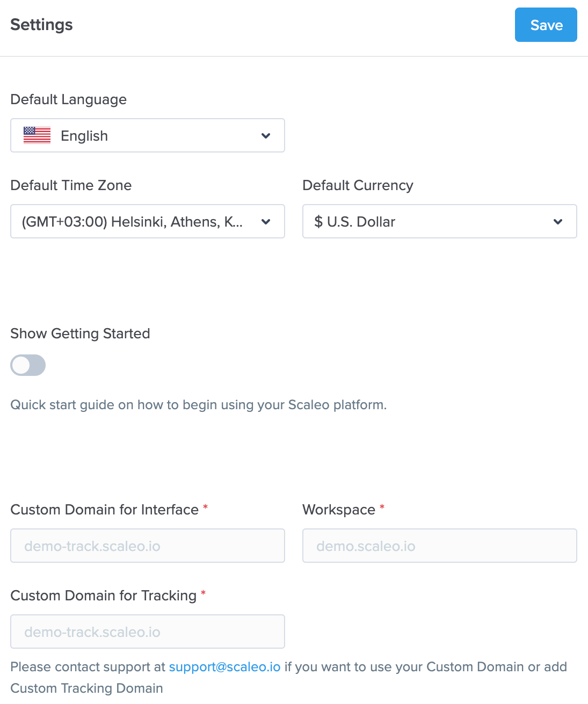Click inside the Custom Domain for Interface field
The height and width of the screenshot is (704, 588).
click(x=148, y=546)
